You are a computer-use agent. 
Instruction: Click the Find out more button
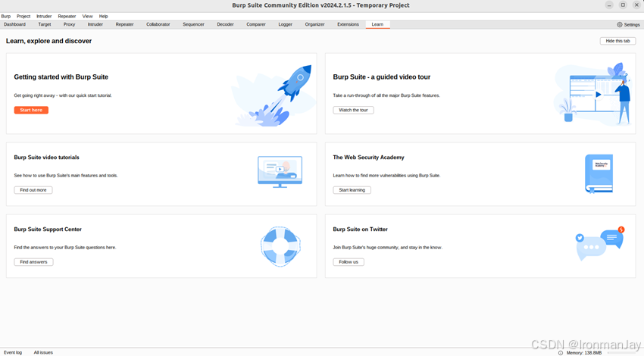33,190
